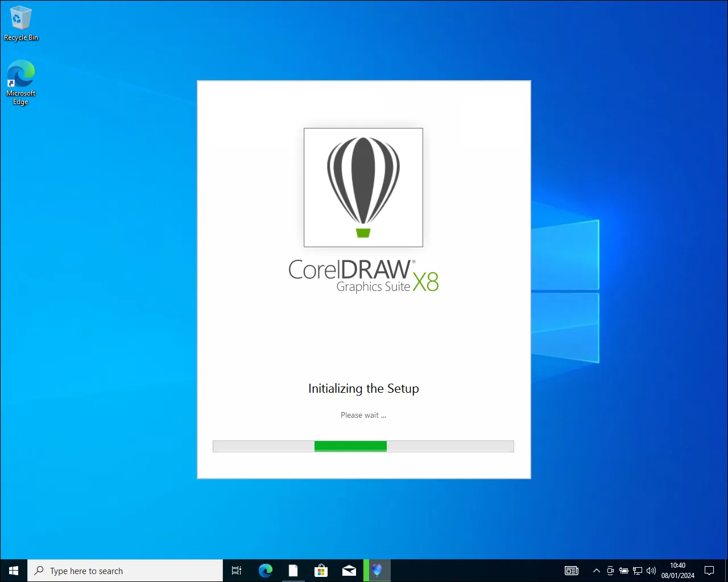Click the 'Initializing the Setup' heading

pyautogui.click(x=363, y=388)
